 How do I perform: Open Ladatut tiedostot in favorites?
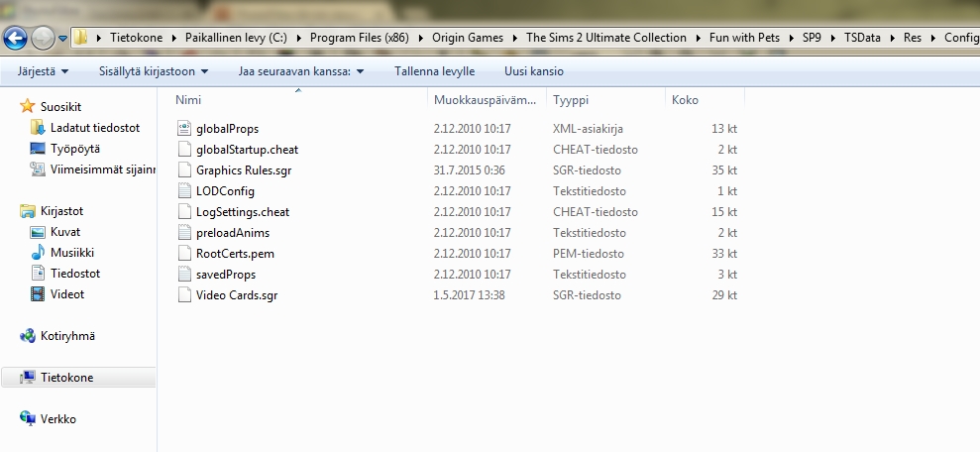95,128
